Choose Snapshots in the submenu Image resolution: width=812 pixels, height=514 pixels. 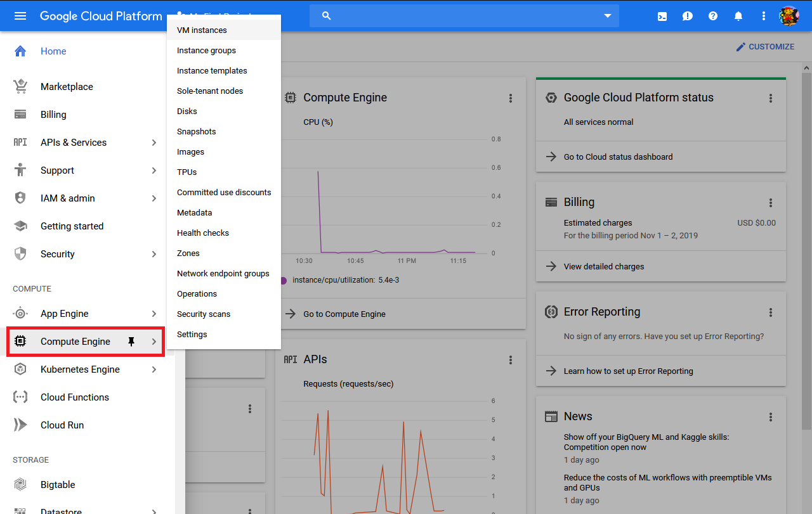pos(224,131)
